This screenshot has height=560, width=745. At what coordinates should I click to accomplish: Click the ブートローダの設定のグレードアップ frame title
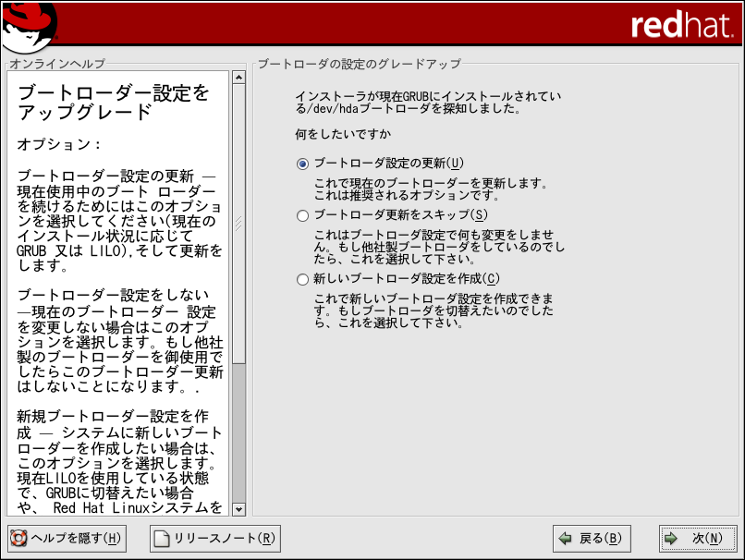click(359, 64)
